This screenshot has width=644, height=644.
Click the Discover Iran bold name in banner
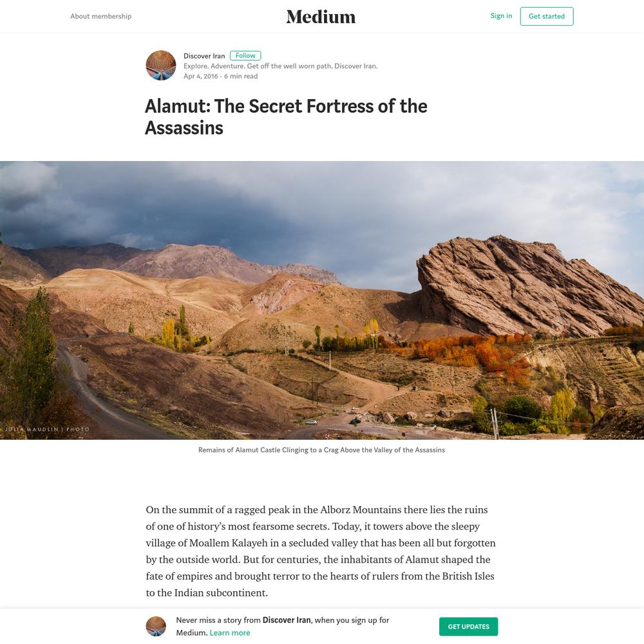coord(287,620)
